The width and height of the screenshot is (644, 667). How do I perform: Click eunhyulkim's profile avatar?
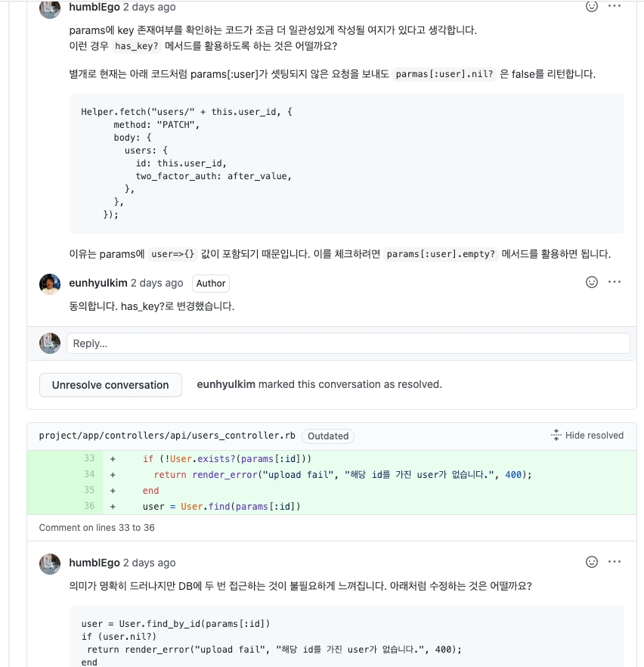click(50, 284)
